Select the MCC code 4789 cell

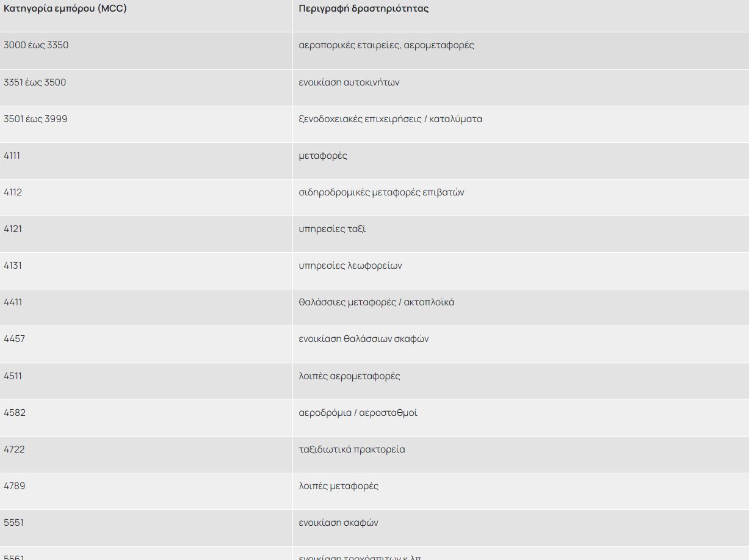point(15,486)
